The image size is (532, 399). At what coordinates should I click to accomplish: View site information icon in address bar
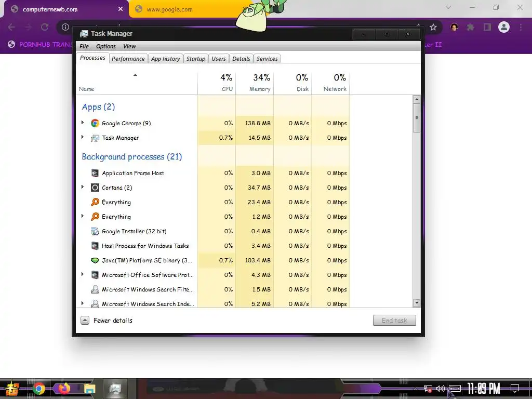pos(65,27)
